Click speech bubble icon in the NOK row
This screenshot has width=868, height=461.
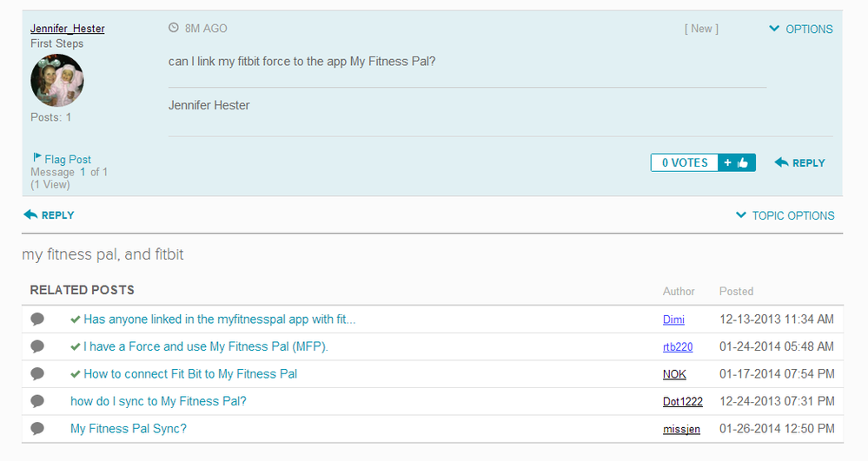[37, 373]
